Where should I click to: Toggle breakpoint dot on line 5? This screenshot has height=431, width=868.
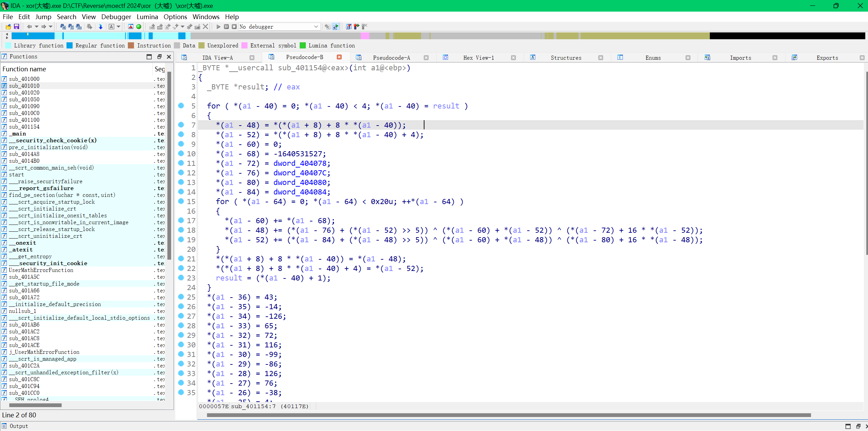click(181, 106)
